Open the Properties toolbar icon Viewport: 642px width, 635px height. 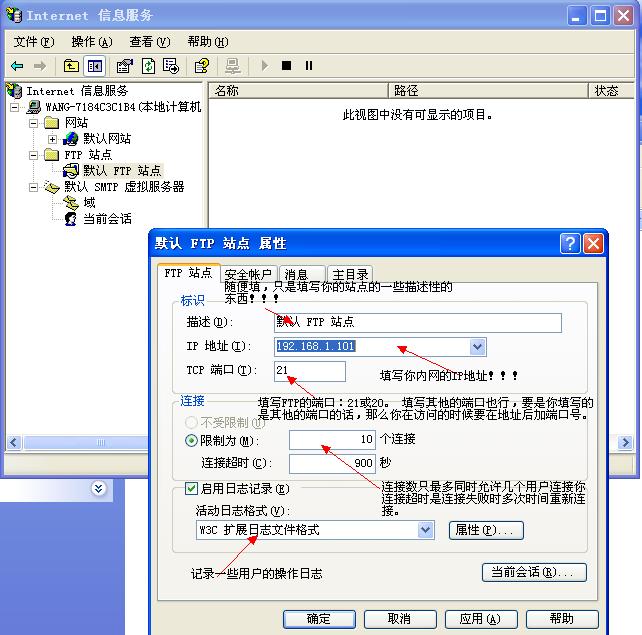pyautogui.click(x=125, y=66)
